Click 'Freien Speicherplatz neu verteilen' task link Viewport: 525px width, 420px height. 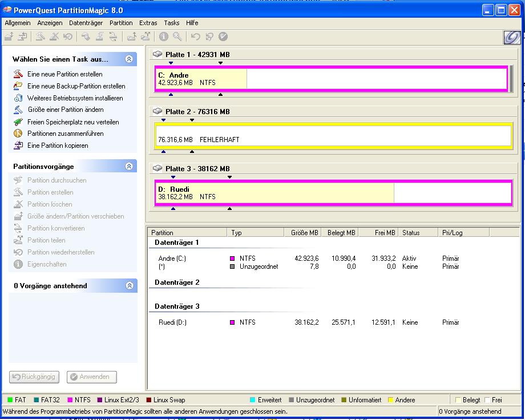[x=73, y=122]
